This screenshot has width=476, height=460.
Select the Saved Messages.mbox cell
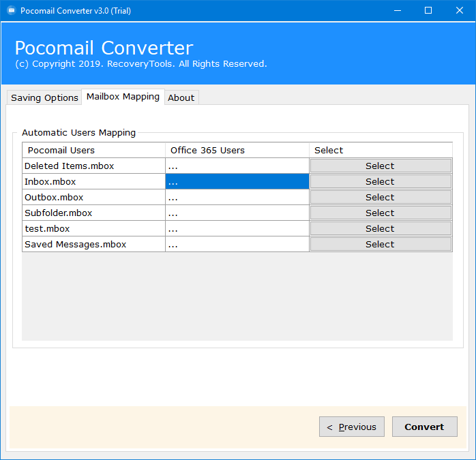coord(94,244)
